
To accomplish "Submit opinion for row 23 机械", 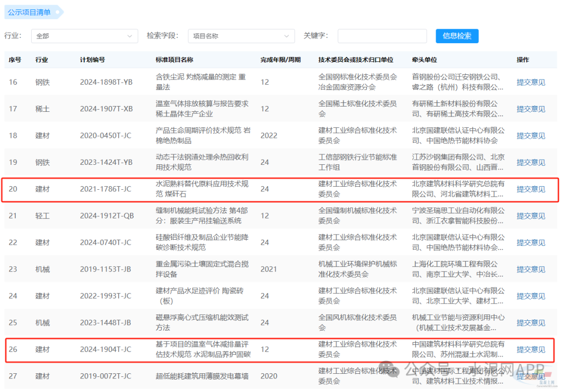I will (531, 269).
